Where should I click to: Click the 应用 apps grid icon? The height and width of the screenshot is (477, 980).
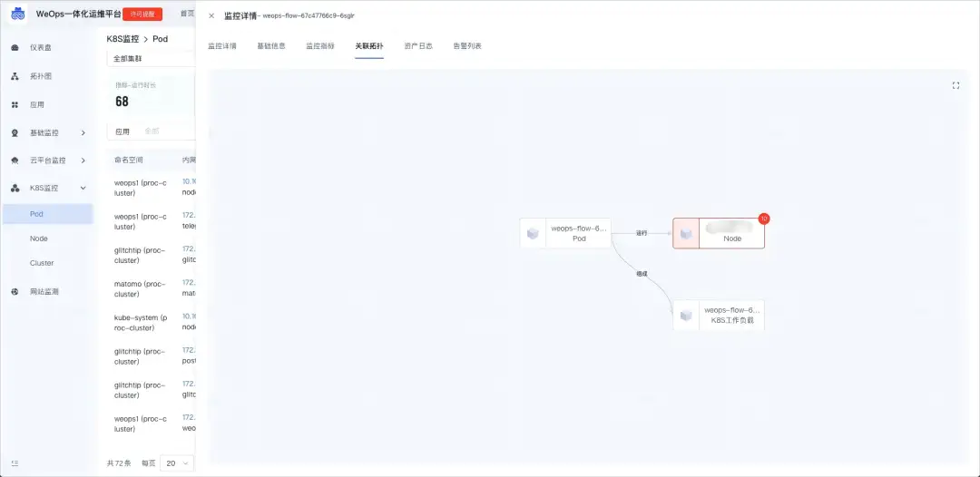pyautogui.click(x=15, y=105)
